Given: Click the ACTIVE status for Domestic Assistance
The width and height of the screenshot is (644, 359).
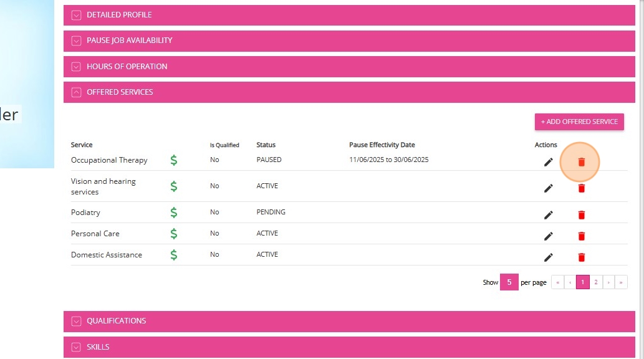Looking at the screenshot, I should tap(267, 254).
